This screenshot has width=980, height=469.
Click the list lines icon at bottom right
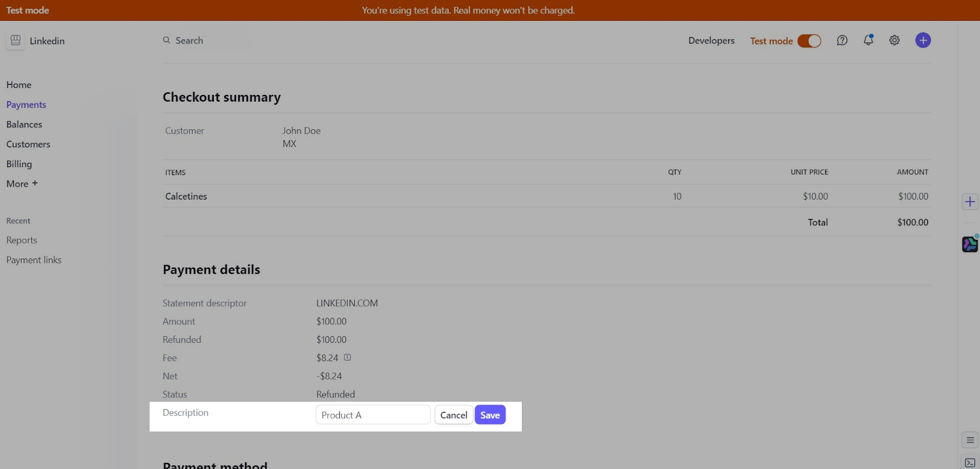click(x=970, y=440)
